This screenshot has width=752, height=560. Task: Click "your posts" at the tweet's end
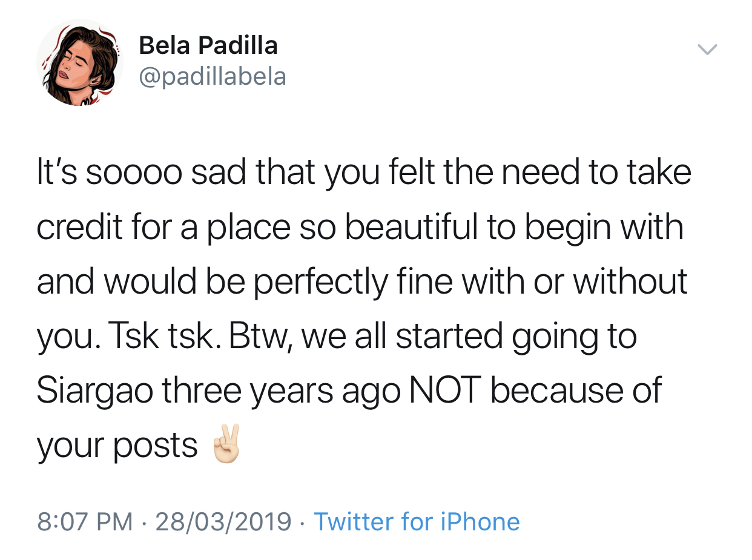[x=117, y=446]
